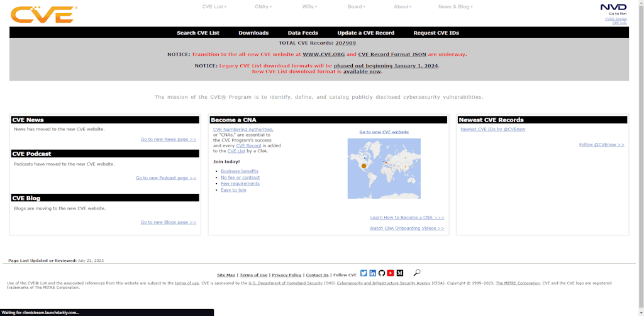644x316 pixels.
Task: Open the CVE YouTube icon in footer
Action: click(x=391, y=273)
